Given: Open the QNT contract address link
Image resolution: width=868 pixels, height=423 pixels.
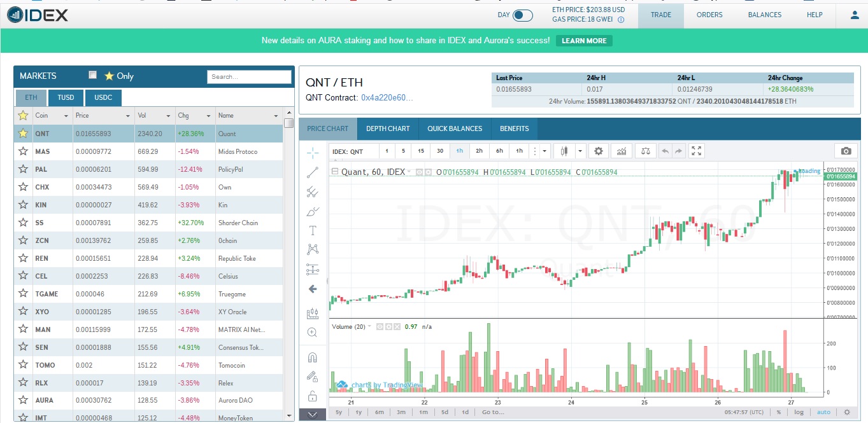Looking at the screenshot, I should [387, 98].
